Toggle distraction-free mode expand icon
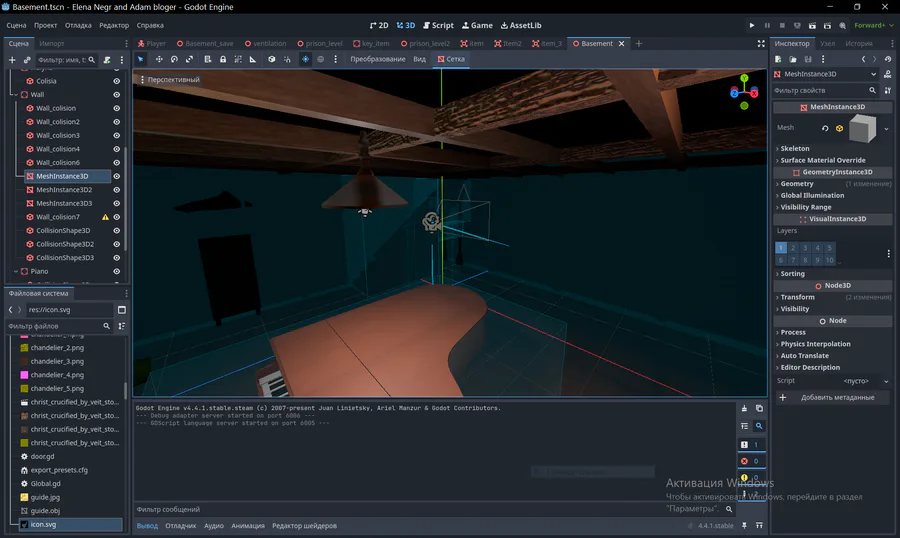Viewport: 900px width, 538px height. click(x=761, y=44)
